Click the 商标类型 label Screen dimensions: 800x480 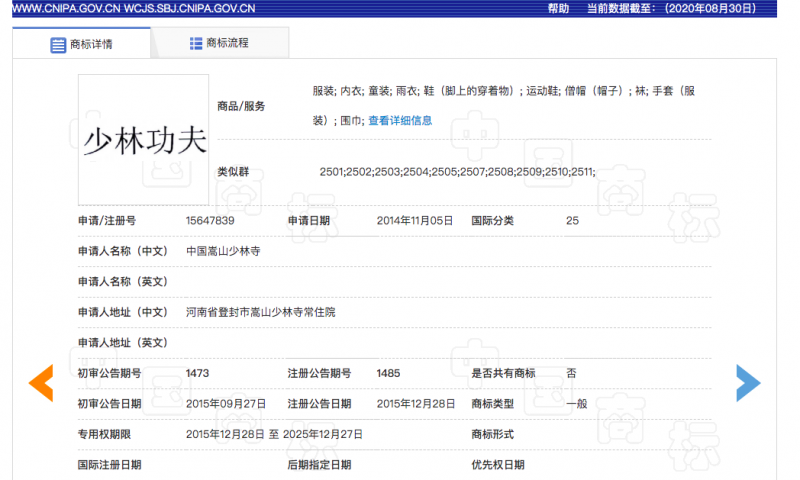pyautogui.click(x=492, y=404)
